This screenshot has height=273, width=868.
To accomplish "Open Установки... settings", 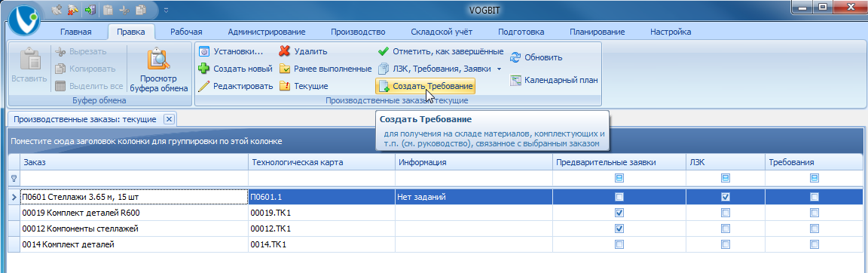I will [231, 51].
